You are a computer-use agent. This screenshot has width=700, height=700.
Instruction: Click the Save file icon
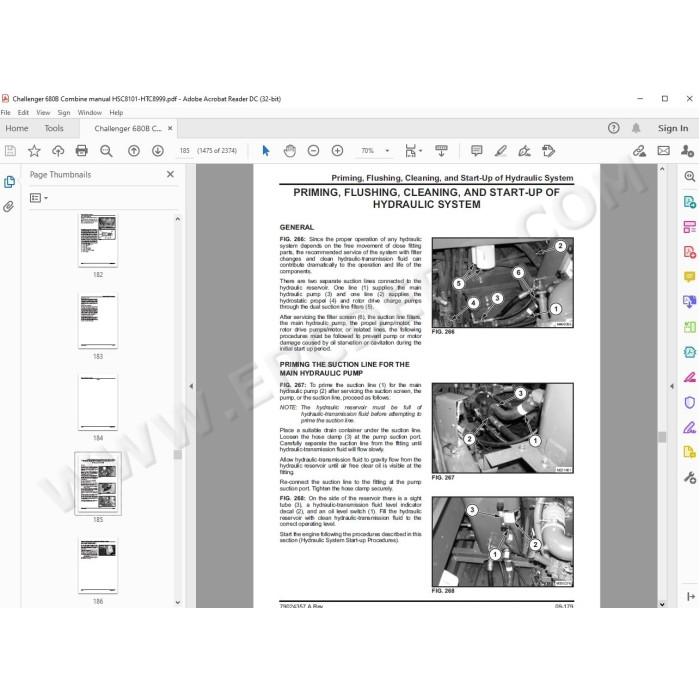point(10,151)
